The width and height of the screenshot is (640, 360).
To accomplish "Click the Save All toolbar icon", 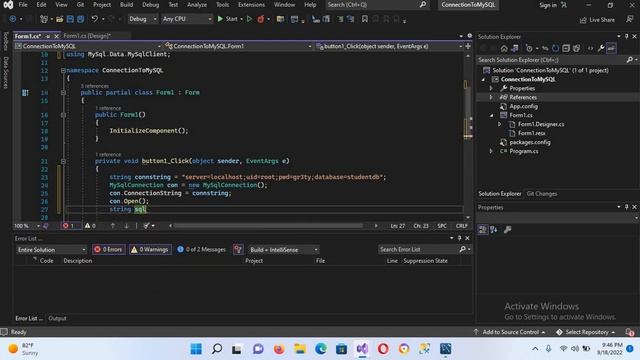I will pos(81,19).
